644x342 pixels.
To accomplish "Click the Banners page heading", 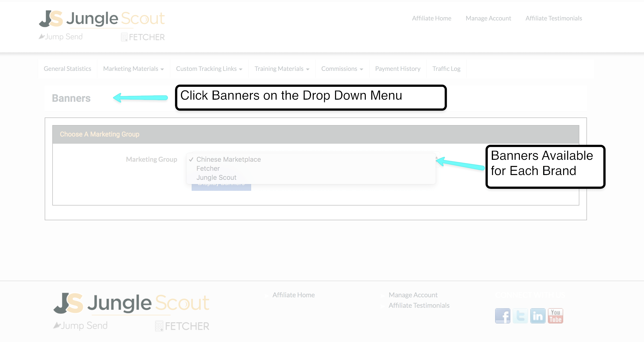I will coord(71,98).
